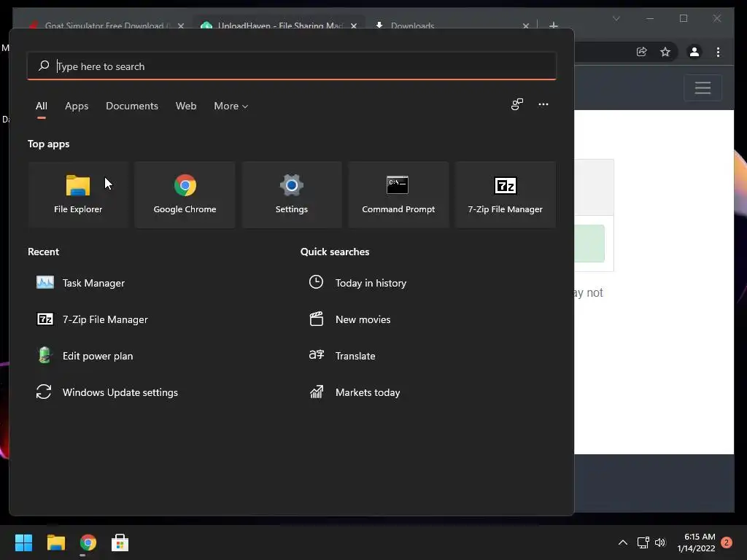The image size is (747, 560).
Task: Open network status tray icon
Action: 643,542
